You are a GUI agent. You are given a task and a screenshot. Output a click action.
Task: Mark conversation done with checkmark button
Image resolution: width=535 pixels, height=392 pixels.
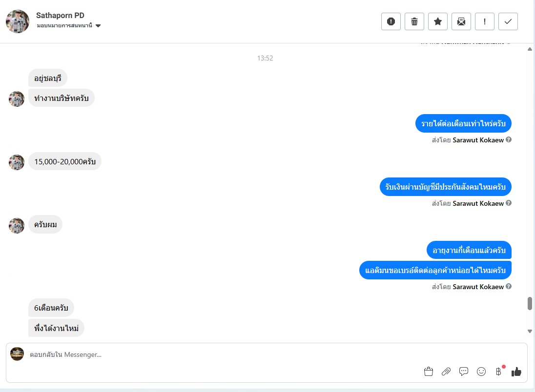click(x=508, y=21)
